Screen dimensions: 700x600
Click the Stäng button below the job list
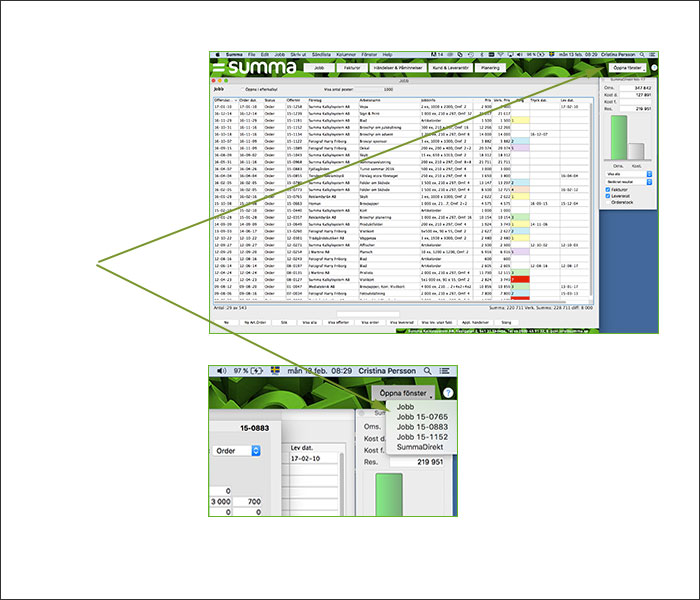point(506,322)
